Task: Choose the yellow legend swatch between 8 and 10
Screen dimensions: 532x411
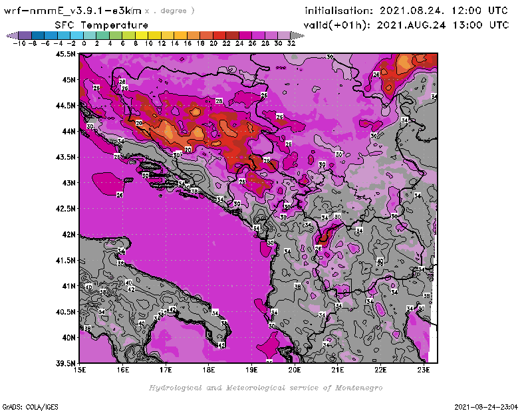Action: (x=141, y=36)
